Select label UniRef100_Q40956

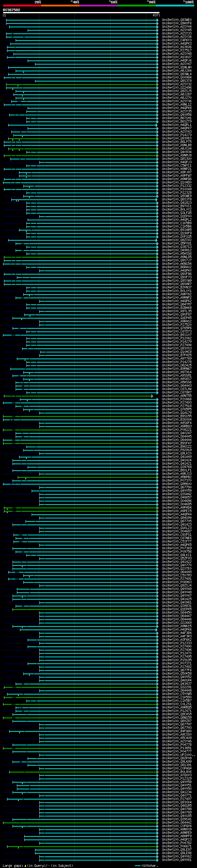point(176,115)
